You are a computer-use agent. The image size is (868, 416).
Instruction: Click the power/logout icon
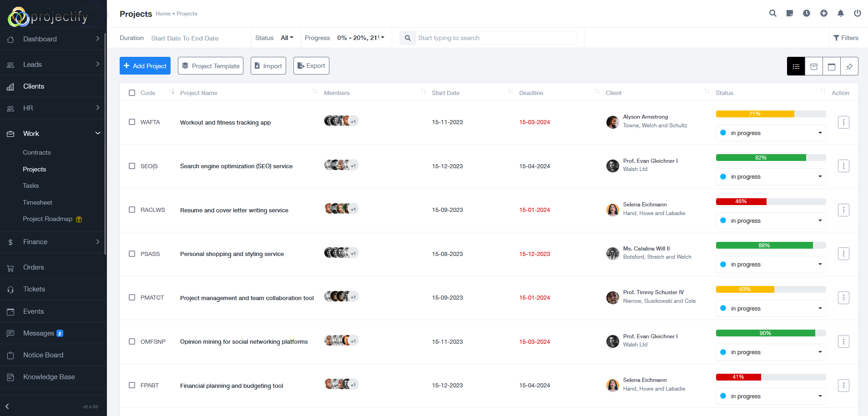(858, 13)
